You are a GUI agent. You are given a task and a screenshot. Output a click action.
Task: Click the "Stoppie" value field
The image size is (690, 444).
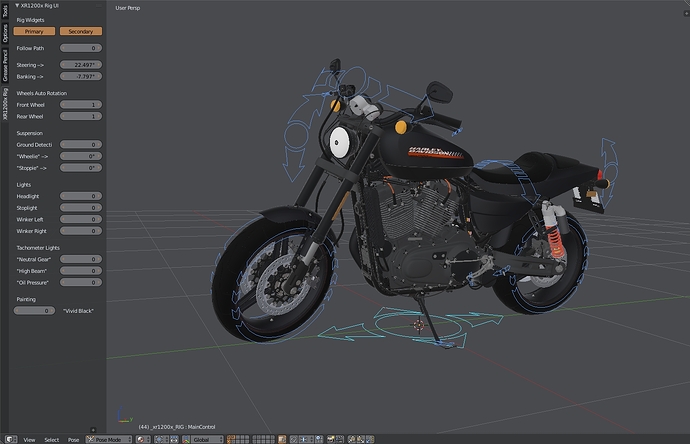[81, 168]
